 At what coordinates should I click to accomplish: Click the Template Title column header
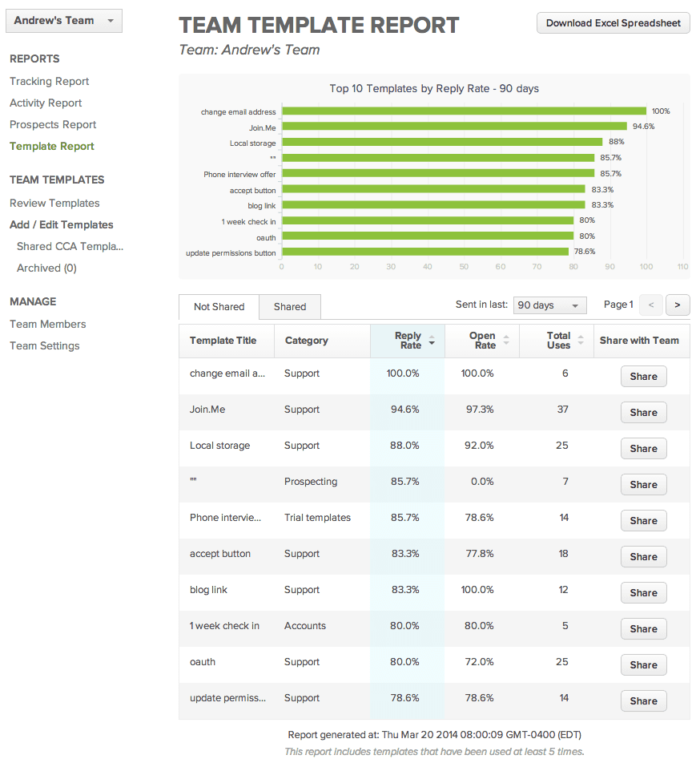click(223, 341)
